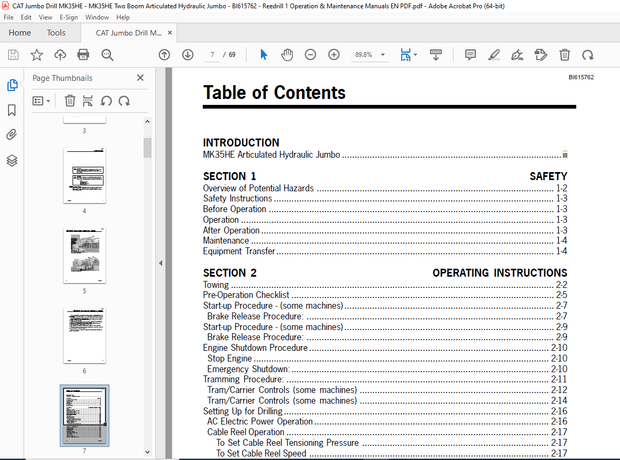Viewport: 620px width, 460px height.
Task: Open the find text magnifier tool
Action: (x=107, y=55)
